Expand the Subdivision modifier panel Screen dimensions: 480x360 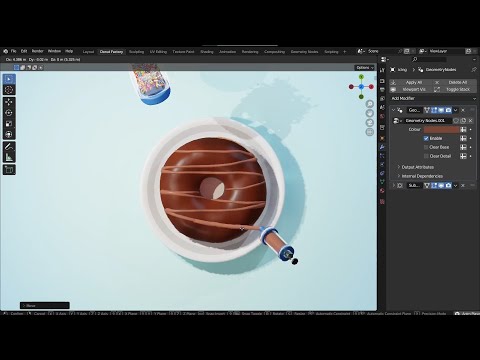393,185
